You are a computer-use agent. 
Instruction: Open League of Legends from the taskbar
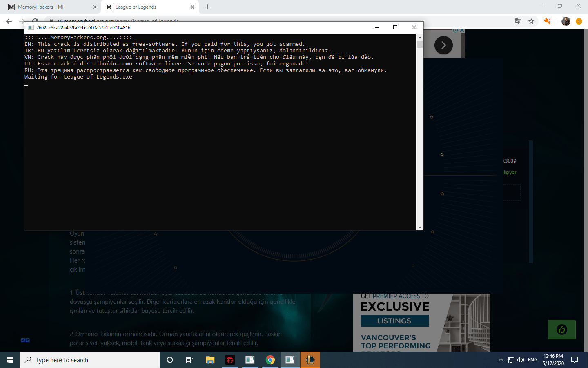[310, 360]
